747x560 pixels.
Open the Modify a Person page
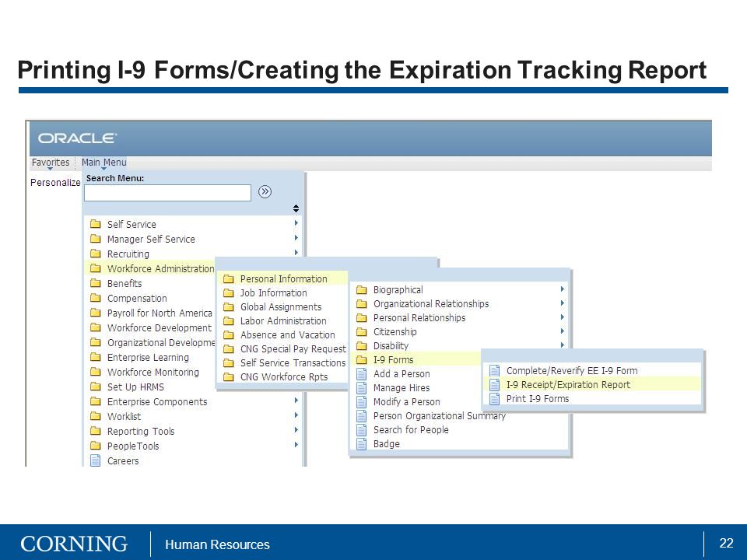[406, 402]
